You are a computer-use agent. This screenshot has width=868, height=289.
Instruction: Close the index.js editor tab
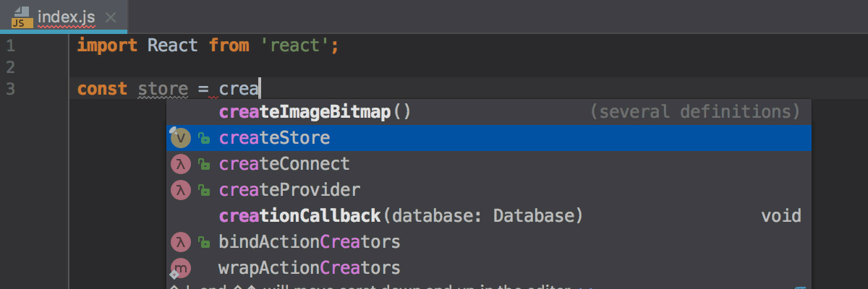coord(110,16)
